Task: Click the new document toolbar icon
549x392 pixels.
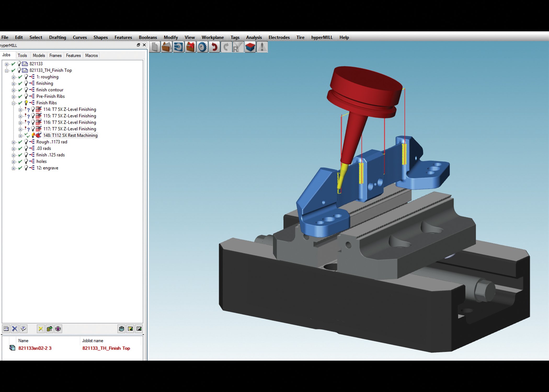Action: (x=155, y=47)
